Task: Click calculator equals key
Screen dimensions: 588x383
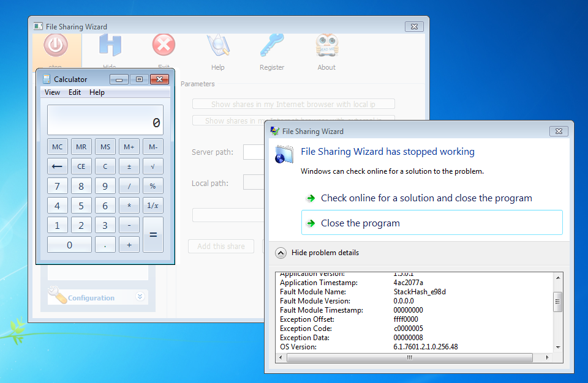Action: tap(153, 234)
